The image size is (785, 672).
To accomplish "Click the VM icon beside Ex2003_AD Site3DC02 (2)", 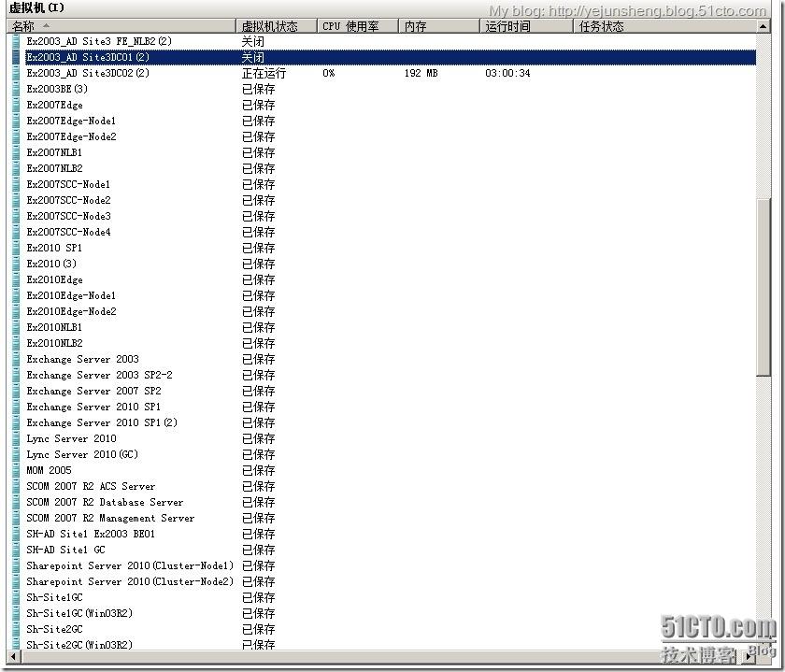I will tap(16, 73).
